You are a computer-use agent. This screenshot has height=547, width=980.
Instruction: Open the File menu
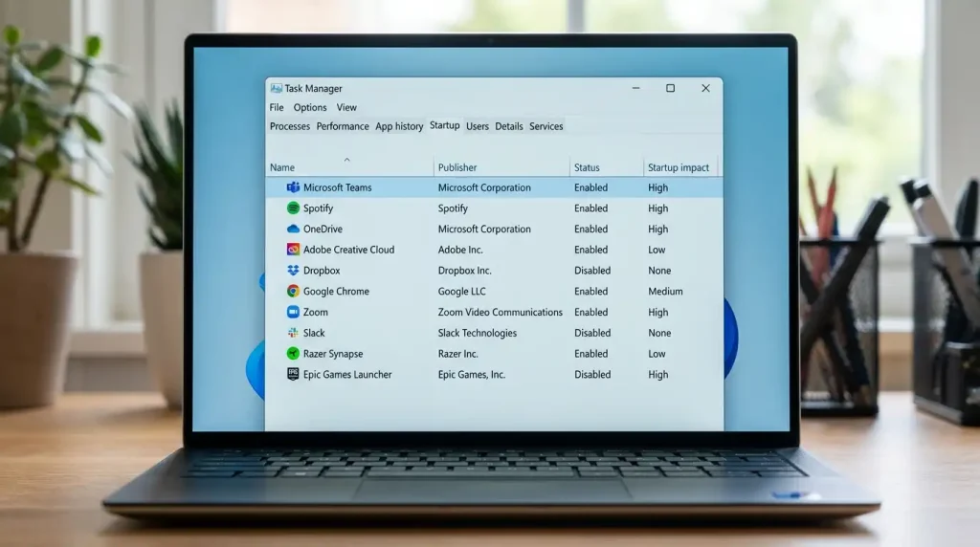pos(277,107)
